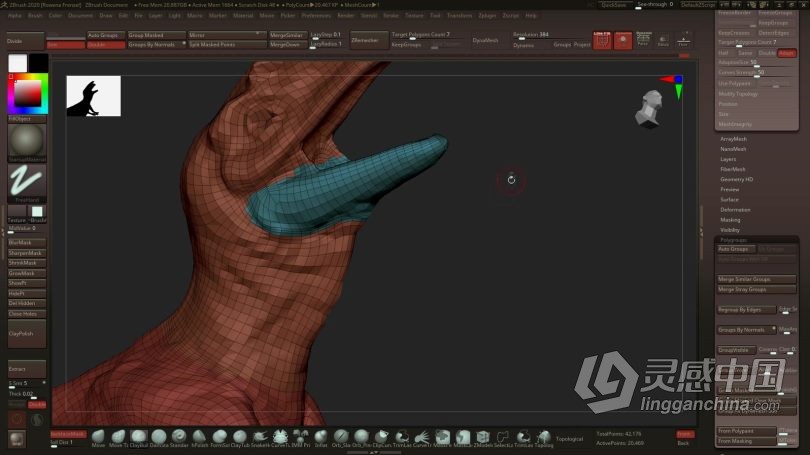The height and width of the screenshot is (455, 810).
Task: Open the FreeHand stroke picker
Action: point(27,182)
